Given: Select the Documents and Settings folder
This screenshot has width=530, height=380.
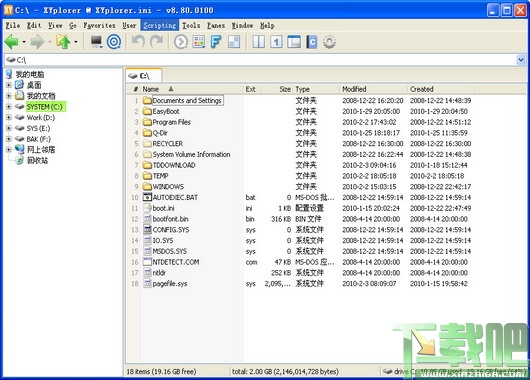Looking at the screenshot, I should coord(187,100).
